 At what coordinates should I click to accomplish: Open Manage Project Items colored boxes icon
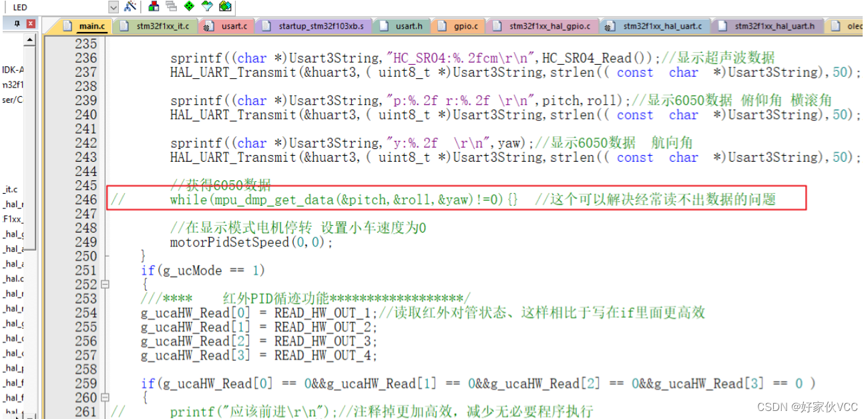tap(154, 7)
